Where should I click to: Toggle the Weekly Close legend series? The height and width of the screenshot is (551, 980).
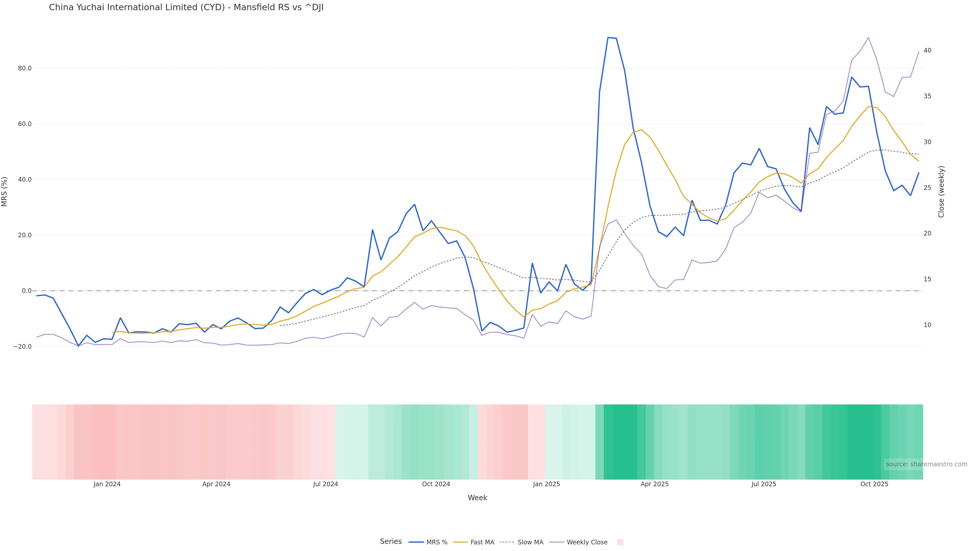[x=587, y=542]
